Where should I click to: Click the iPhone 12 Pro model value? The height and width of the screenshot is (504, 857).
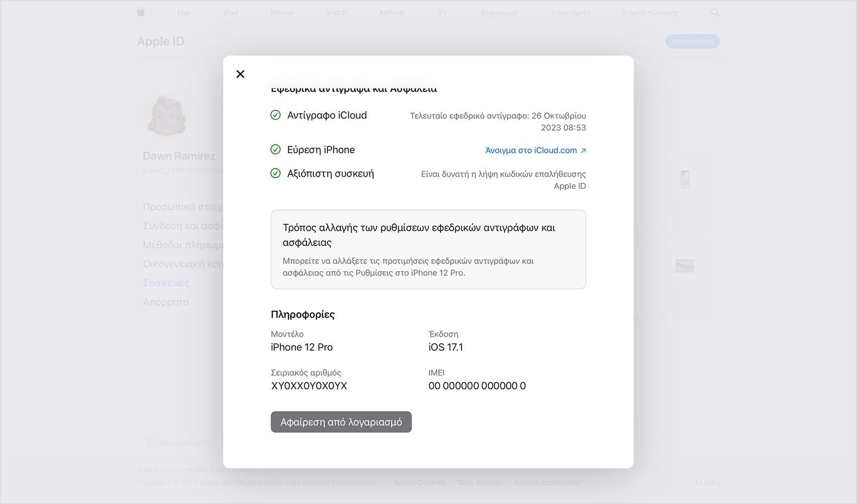pyautogui.click(x=302, y=348)
